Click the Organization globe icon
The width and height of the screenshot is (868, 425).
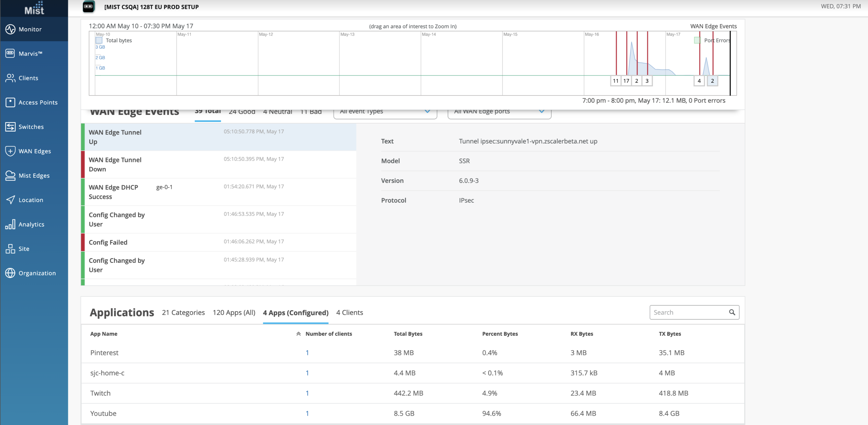click(10, 273)
